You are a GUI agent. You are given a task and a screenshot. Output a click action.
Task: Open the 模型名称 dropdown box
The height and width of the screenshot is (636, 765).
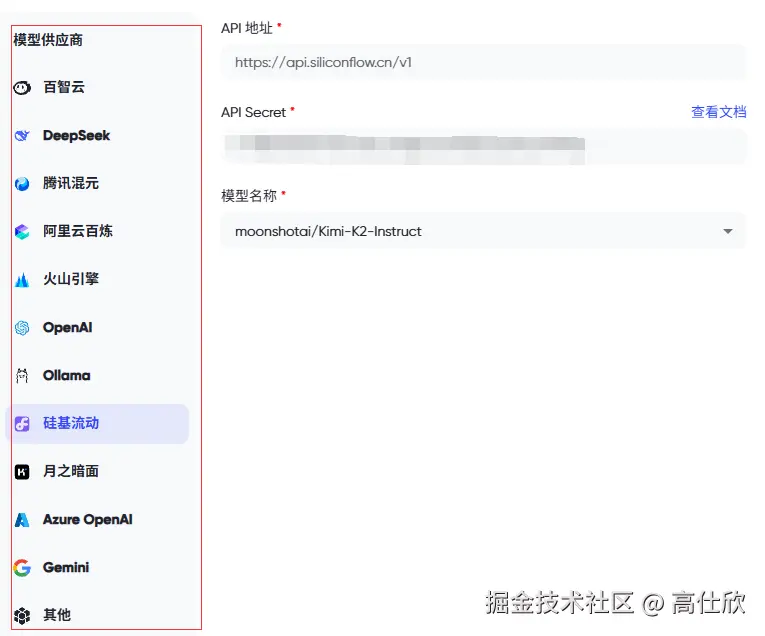(x=483, y=231)
